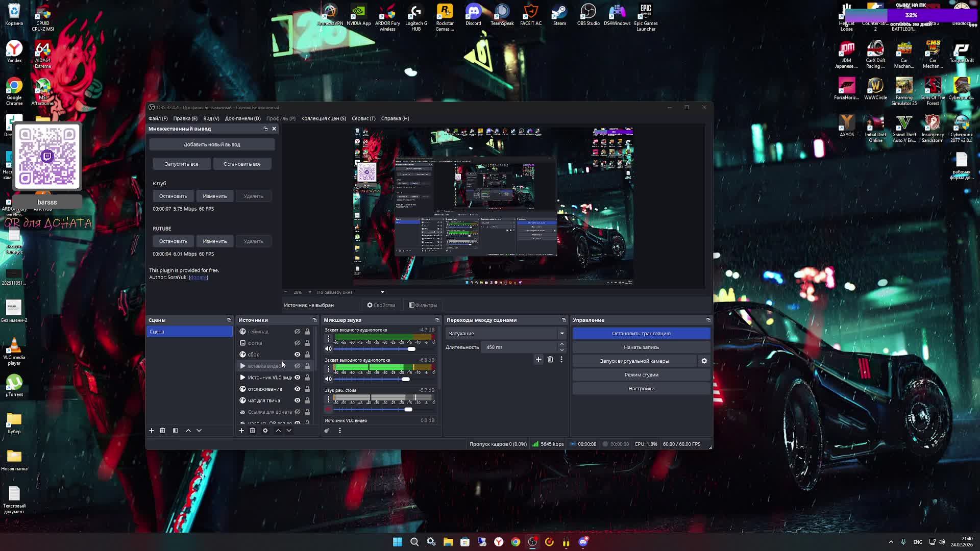Open scene filters icon in Сцены toolbar
This screenshot has height=551, width=980.
pyautogui.click(x=175, y=431)
